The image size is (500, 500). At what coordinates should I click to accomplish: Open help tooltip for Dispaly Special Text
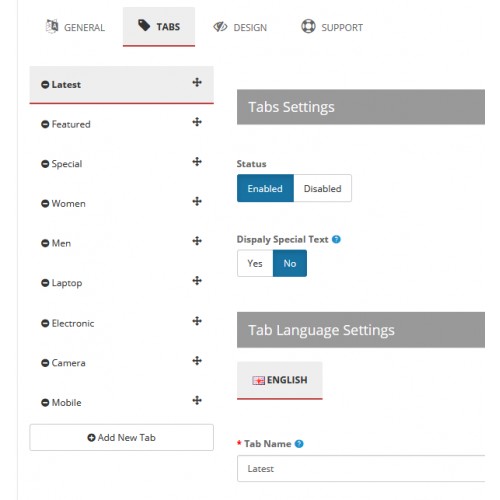tap(336, 239)
